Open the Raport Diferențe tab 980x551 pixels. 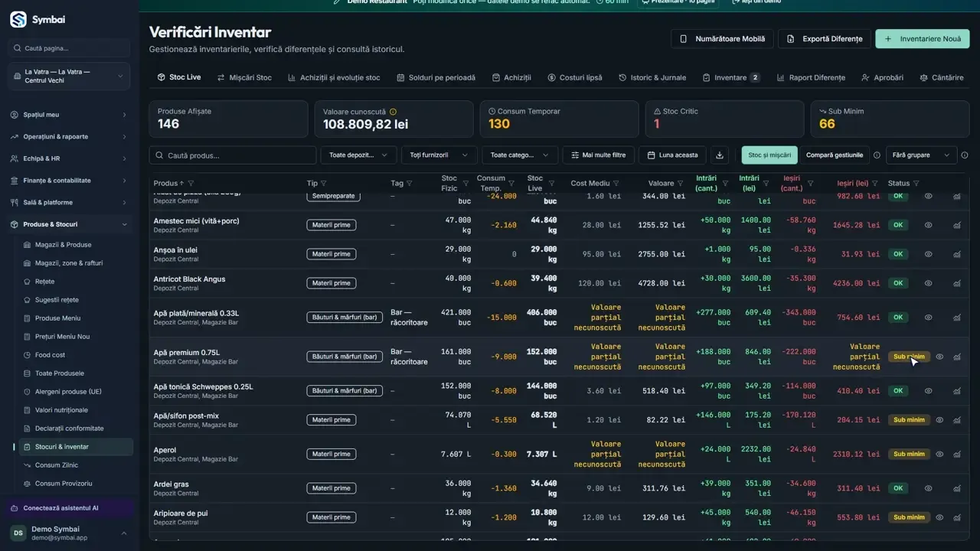click(811, 77)
